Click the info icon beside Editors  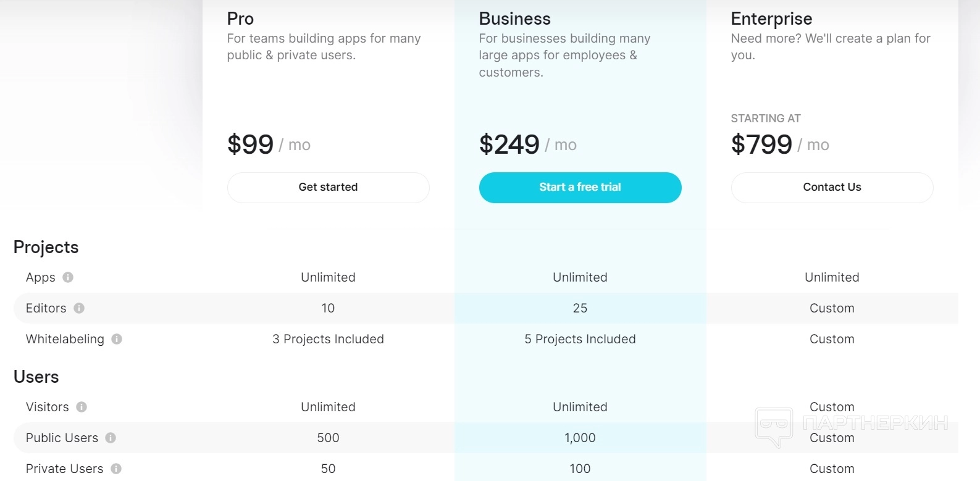point(79,308)
